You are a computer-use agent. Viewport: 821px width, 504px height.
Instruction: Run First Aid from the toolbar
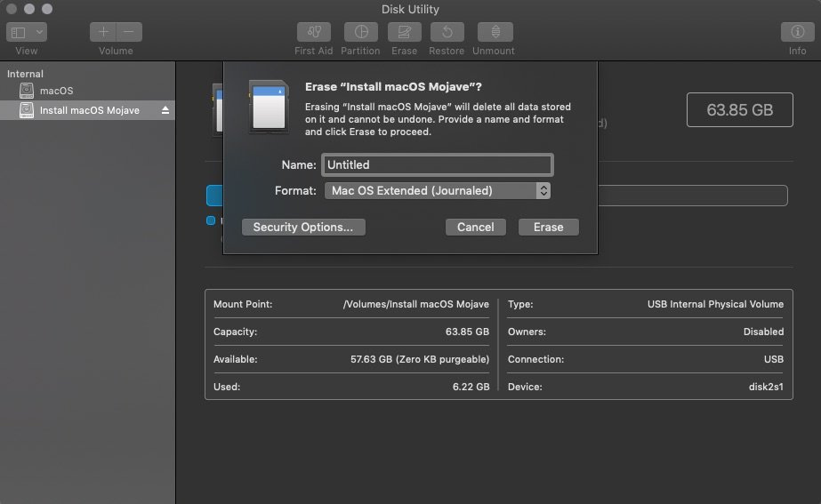[314, 32]
